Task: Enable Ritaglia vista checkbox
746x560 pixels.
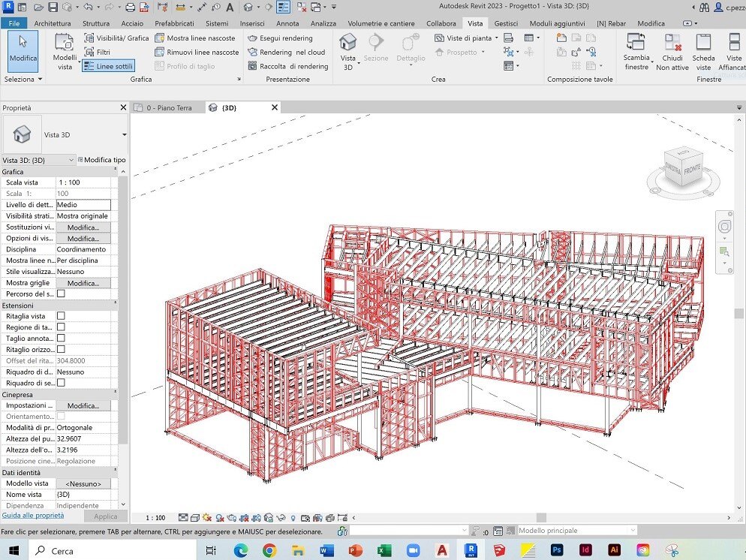Action: click(61, 316)
